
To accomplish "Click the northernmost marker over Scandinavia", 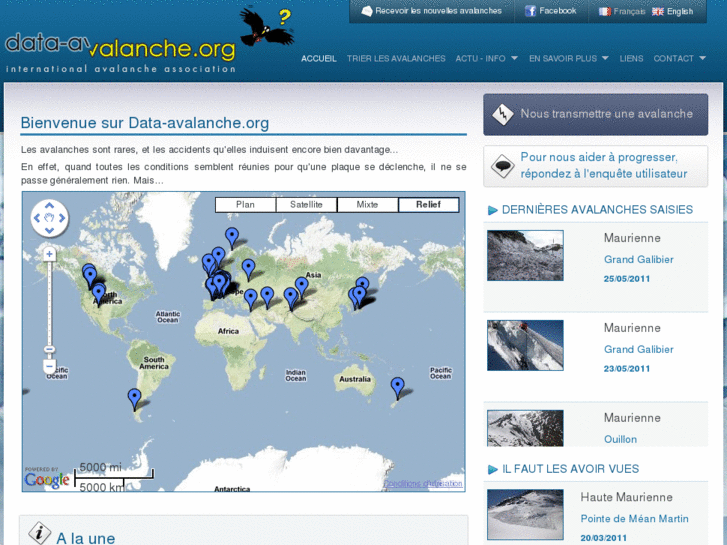I will [x=232, y=238].
